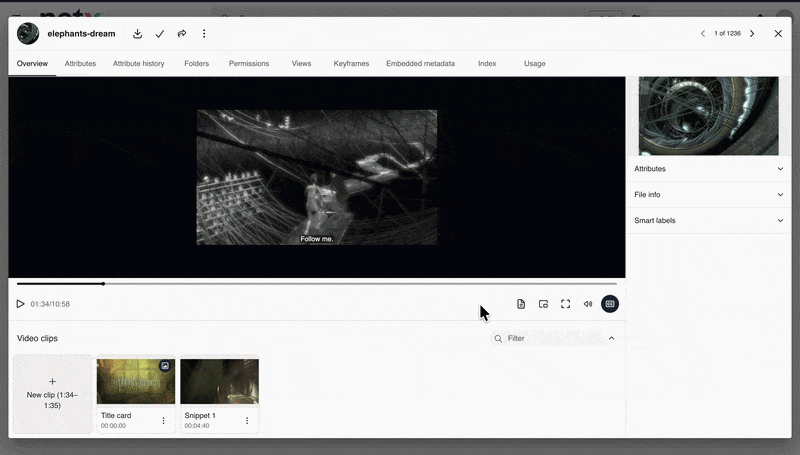Viewport: 800px width, 455px height.
Task: Open the Views tab
Action: (x=302, y=64)
